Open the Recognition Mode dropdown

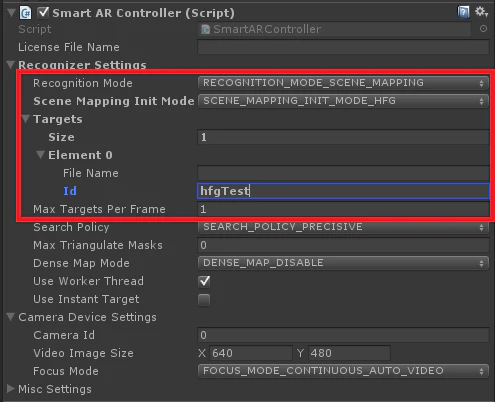(343, 83)
